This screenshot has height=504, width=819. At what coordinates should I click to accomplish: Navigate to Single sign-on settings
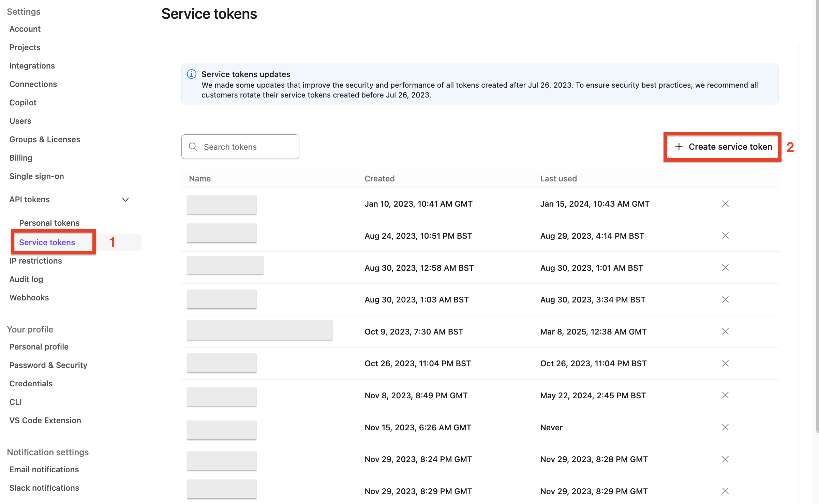coord(36,176)
